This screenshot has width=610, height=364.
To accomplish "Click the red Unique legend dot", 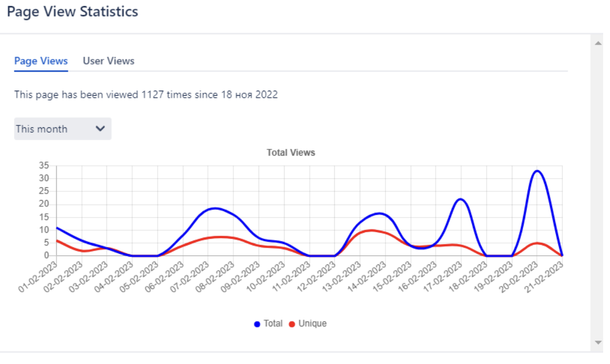I will pyautogui.click(x=292, y=324).
